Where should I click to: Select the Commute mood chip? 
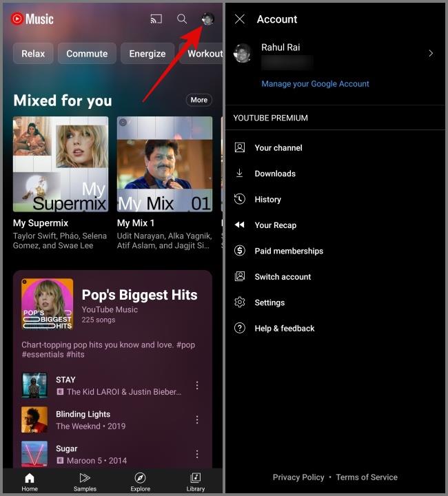tap(87, 54)
